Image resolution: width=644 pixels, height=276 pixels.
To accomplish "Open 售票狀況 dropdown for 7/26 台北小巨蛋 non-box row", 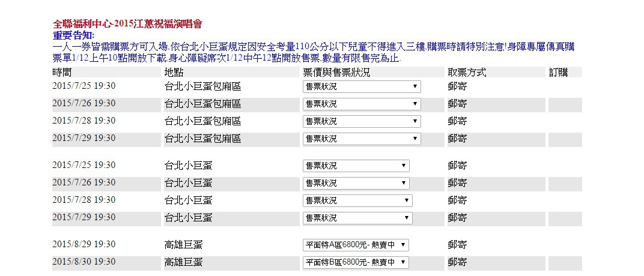I will tap(356, 183).
